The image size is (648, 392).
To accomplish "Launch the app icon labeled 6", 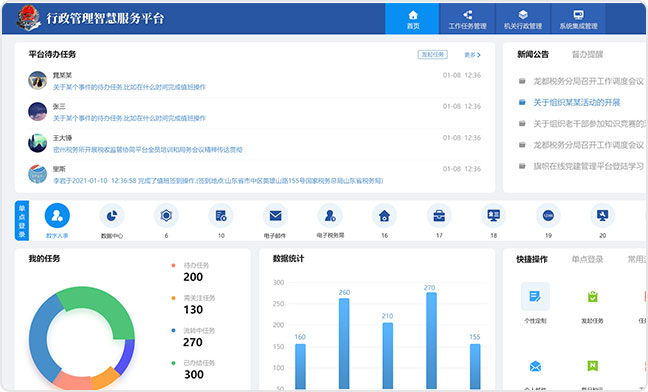I will click(x=166, y=216).
